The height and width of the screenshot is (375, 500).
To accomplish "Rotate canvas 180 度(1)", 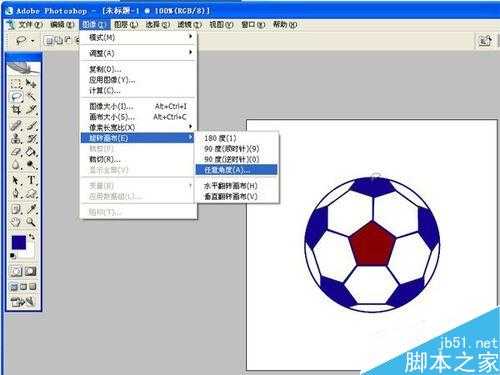I will [237, 138].
